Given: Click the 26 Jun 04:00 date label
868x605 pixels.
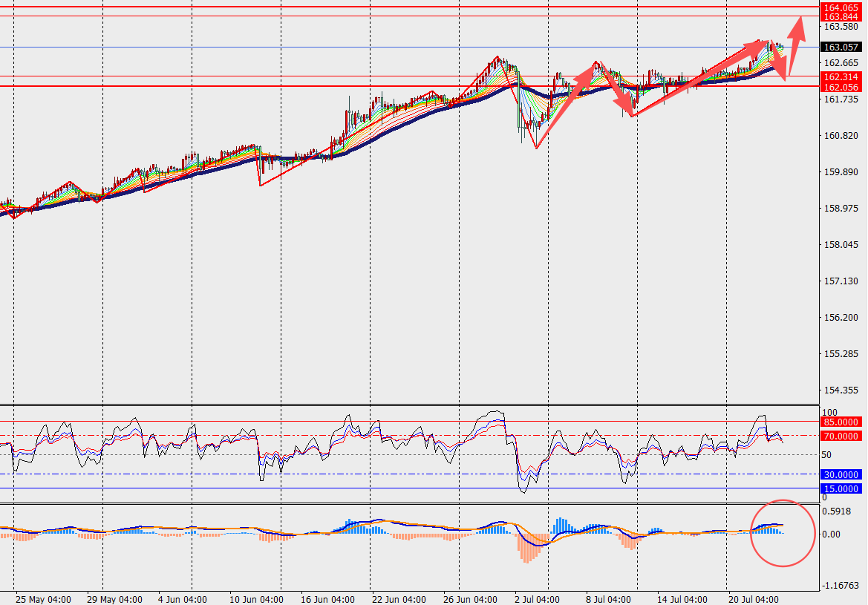Looking at the screenshot, I should pyautogui.click(x=470, y=600).
